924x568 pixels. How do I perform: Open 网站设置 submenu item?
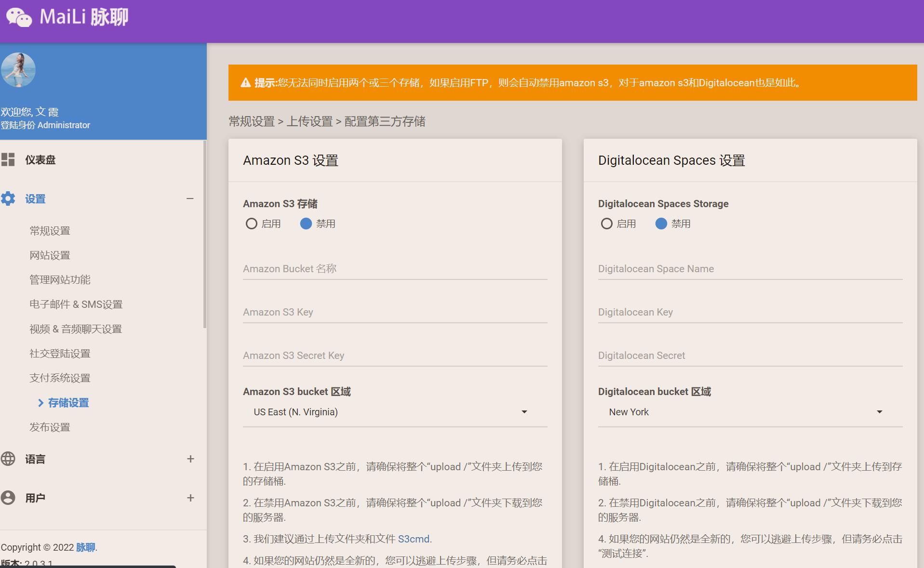[x=50, y=255]
